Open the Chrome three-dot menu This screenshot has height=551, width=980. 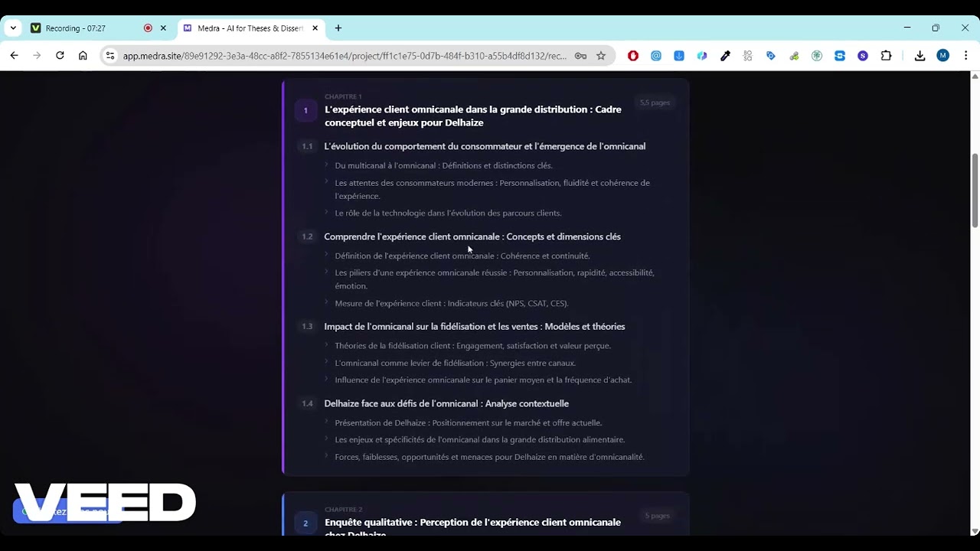(x=966, y=56)
